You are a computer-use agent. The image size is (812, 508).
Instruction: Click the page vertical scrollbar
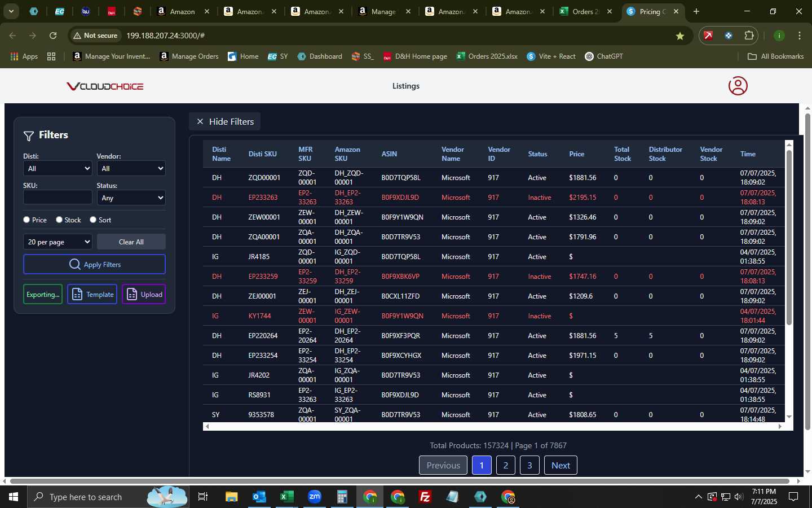tap(807, 271)
